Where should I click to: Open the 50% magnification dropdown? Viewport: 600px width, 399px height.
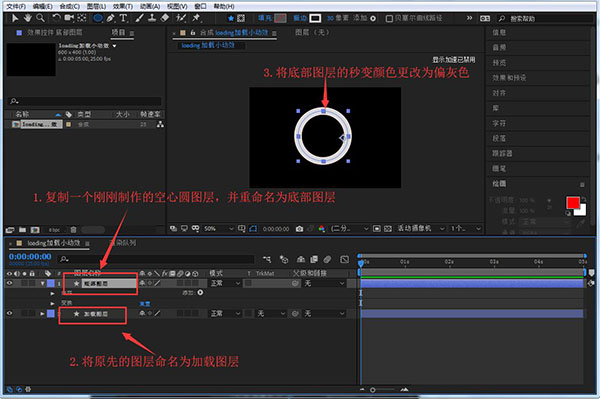[218, 229]
